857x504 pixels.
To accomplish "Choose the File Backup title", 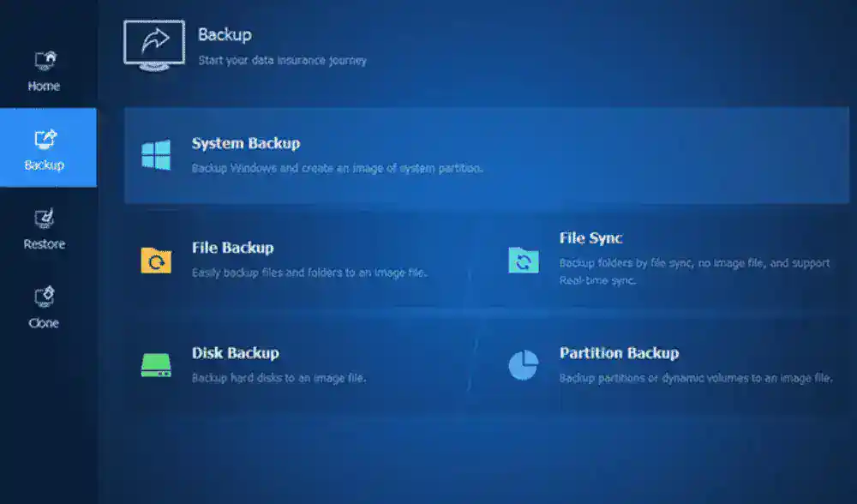I will click(233, 248).
